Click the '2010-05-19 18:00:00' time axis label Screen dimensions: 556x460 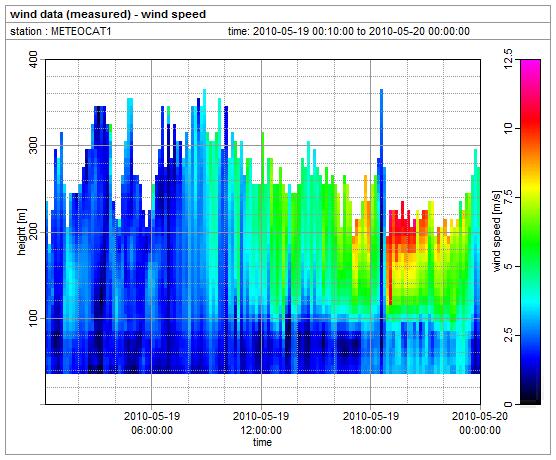[371, 423]
